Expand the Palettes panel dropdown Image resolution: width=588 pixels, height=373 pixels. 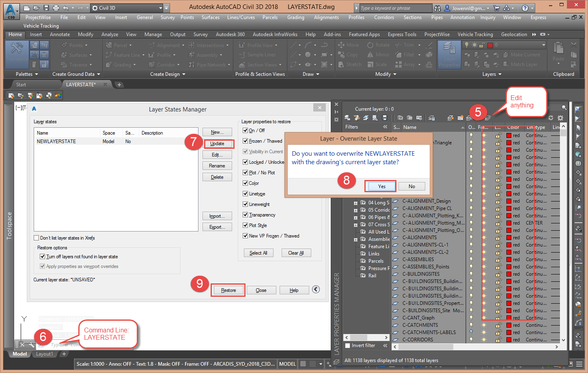click(x=27, y=74)
